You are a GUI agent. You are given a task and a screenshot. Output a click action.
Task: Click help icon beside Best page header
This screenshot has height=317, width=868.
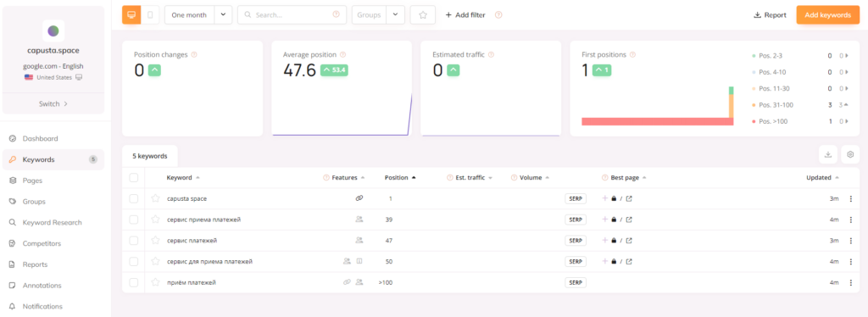point(605,178)
